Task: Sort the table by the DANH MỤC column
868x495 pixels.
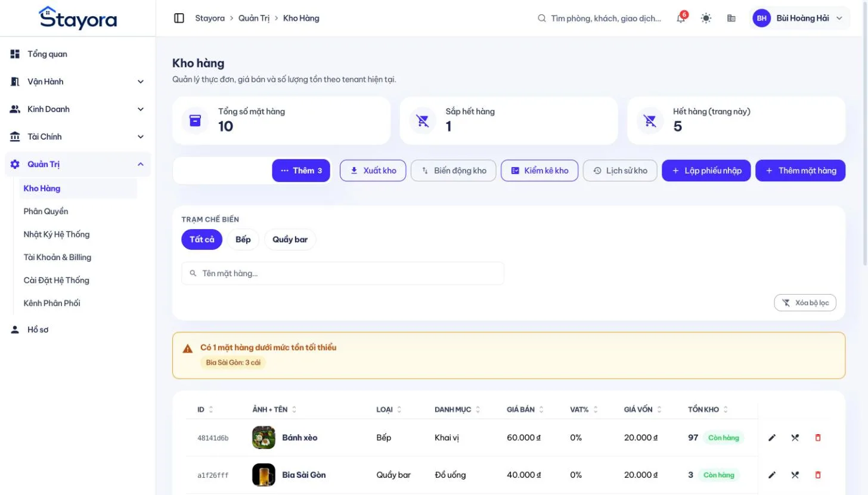Action: pyautogui.click(x=457, y=410)
